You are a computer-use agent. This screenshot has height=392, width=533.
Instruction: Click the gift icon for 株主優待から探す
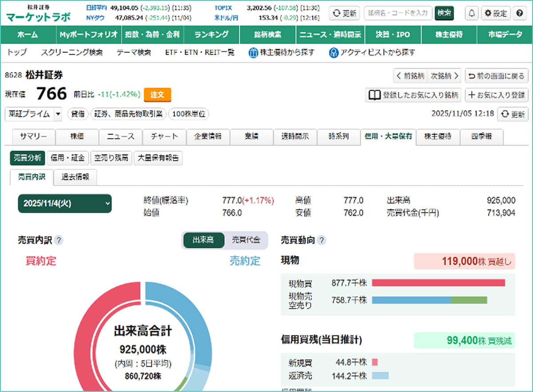click(253, 53)
